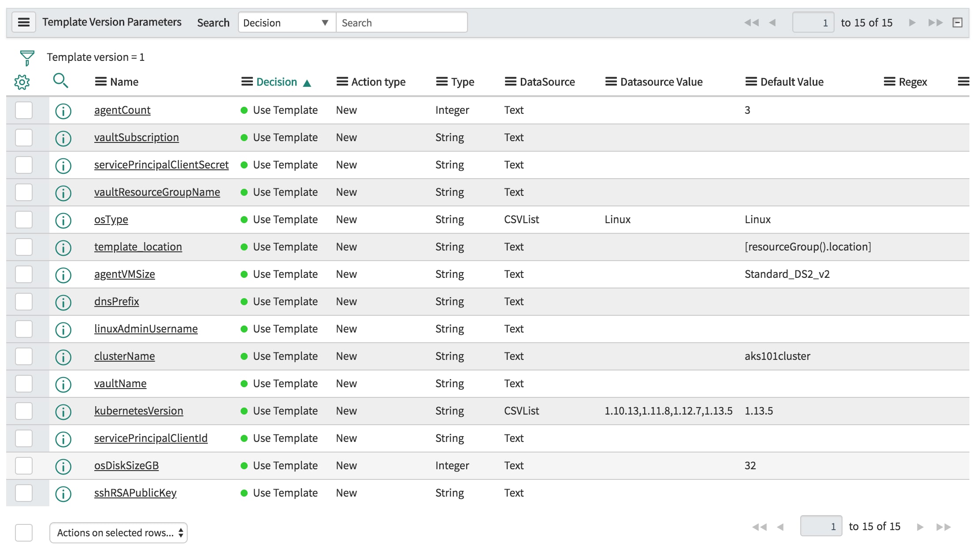Image resolution: width=980 pixels, height=546 pixels.
Task: Go to next page in bottom pagination
Action: click(x=920, y=527)
